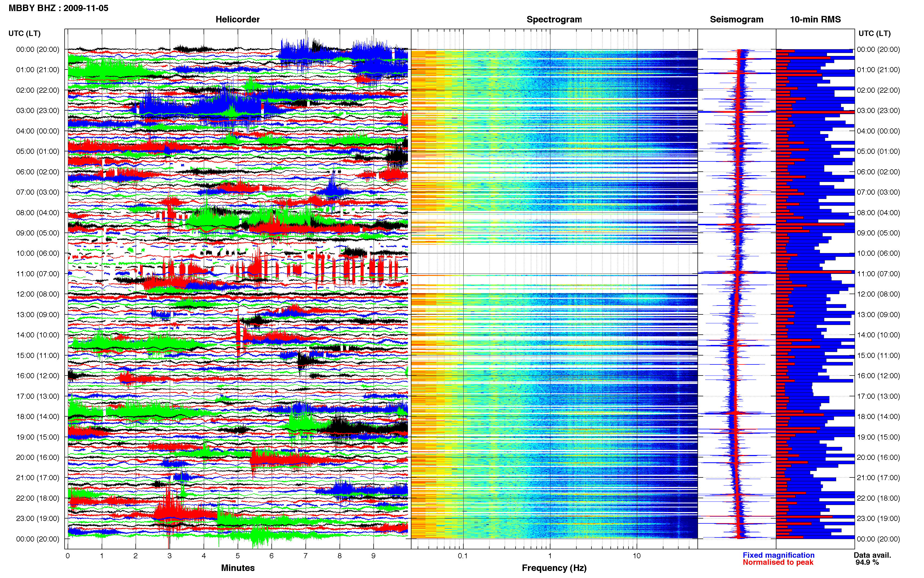
Task: Click the right 'UTC (LT)' axis label
Action: (x=874, y=34)
